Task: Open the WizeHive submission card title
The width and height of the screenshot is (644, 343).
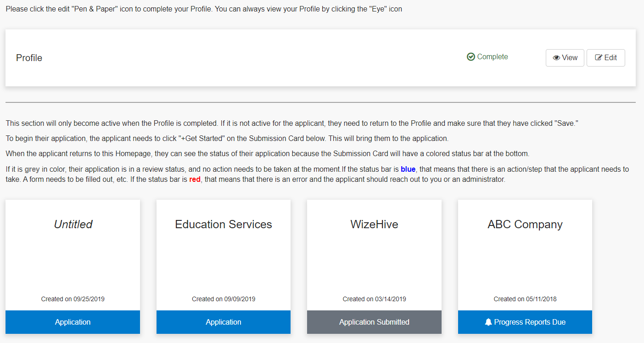Action: (x=374, y=224)
